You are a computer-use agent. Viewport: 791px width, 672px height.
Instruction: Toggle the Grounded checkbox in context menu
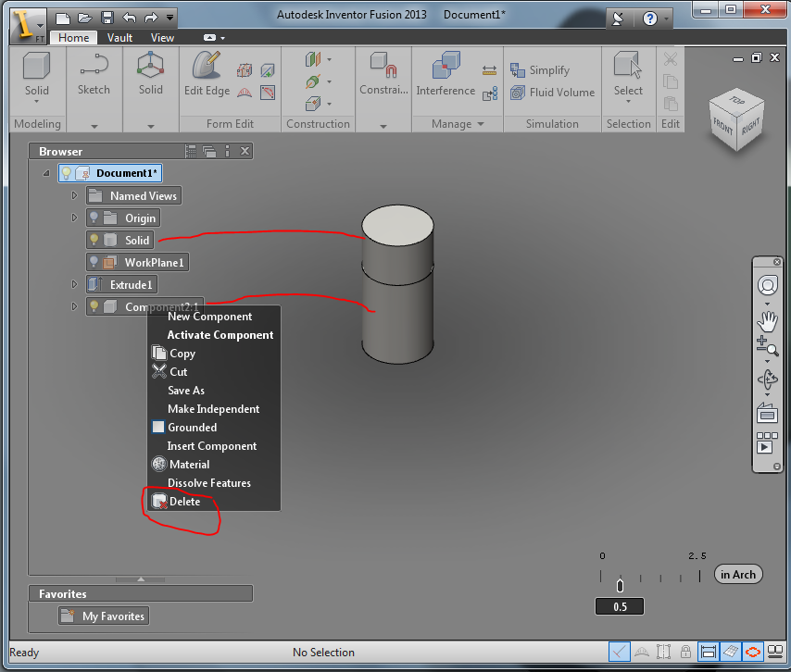click(158, 428)
